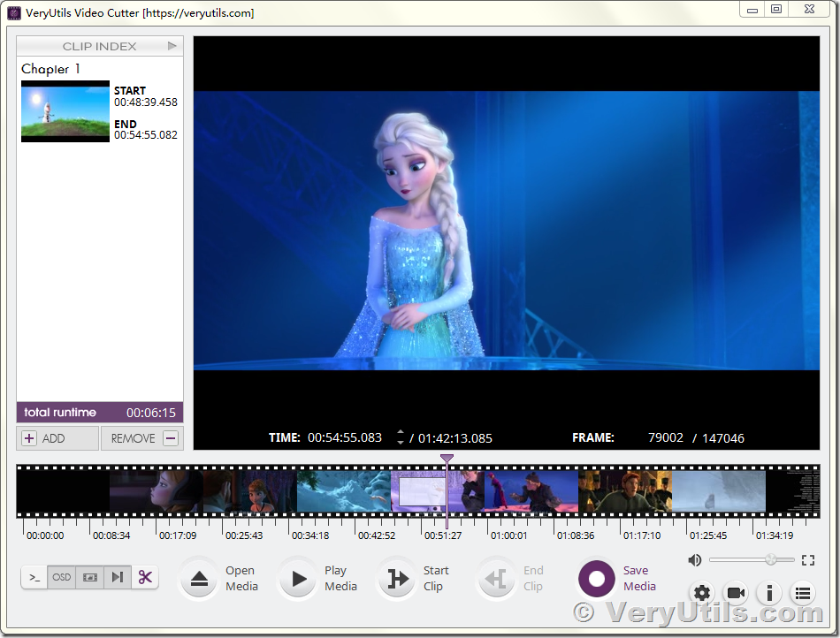840x638 pixels.
Task: Click the timeline label 00:17:09
Action: [178, 535]
